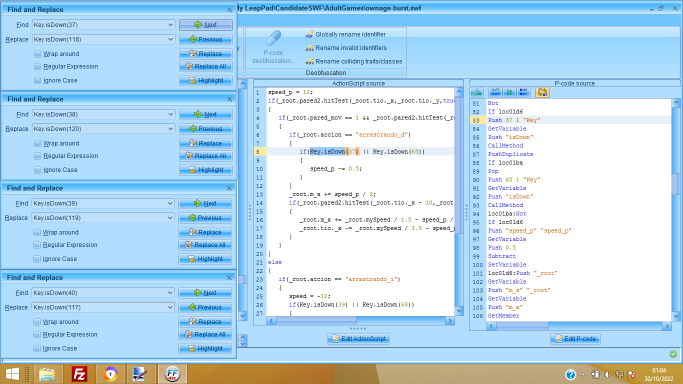Click the P-code source vertical scrollbar thumb
This screenshot has height=384, width=683.
coord(676,184)
